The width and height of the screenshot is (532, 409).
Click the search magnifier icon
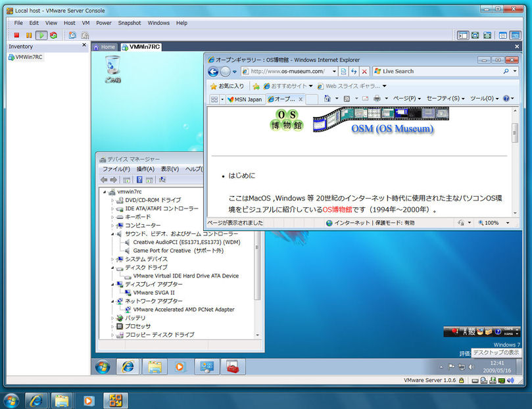tap(506, 71)
